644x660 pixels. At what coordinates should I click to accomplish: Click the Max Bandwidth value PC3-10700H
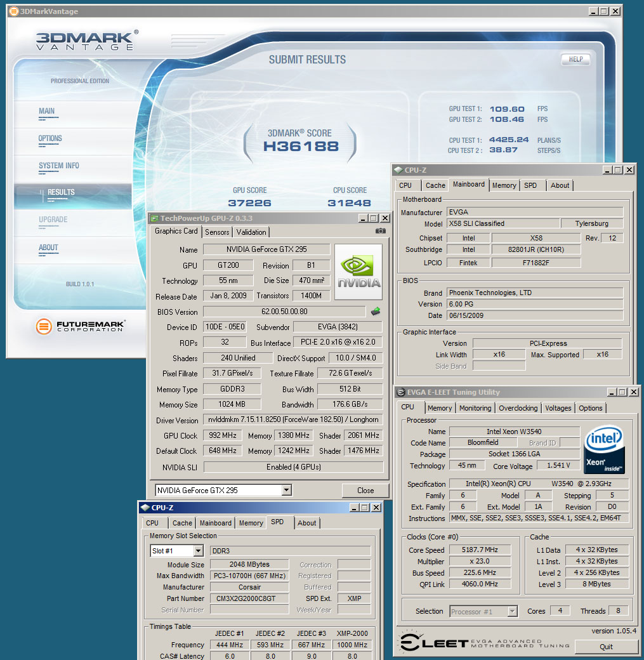pos(249,576)
